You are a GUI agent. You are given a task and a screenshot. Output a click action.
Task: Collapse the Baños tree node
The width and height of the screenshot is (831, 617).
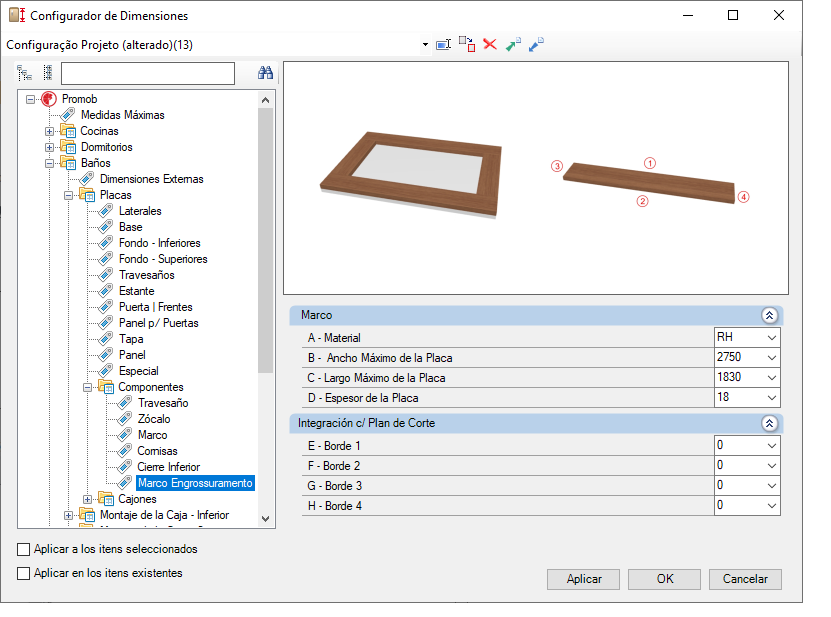click(x=49, y=163)
